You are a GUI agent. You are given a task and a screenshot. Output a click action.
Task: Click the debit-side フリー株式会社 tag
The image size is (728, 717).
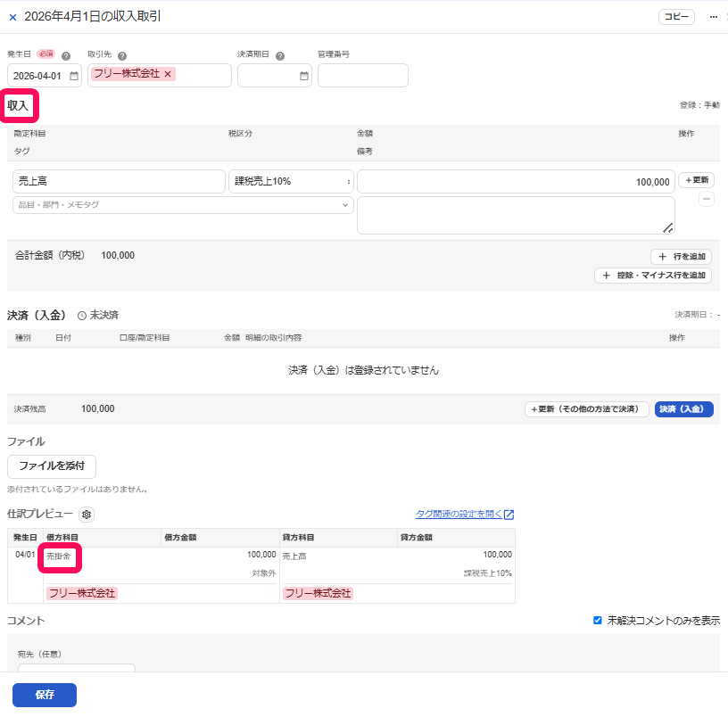click(82, 593)
